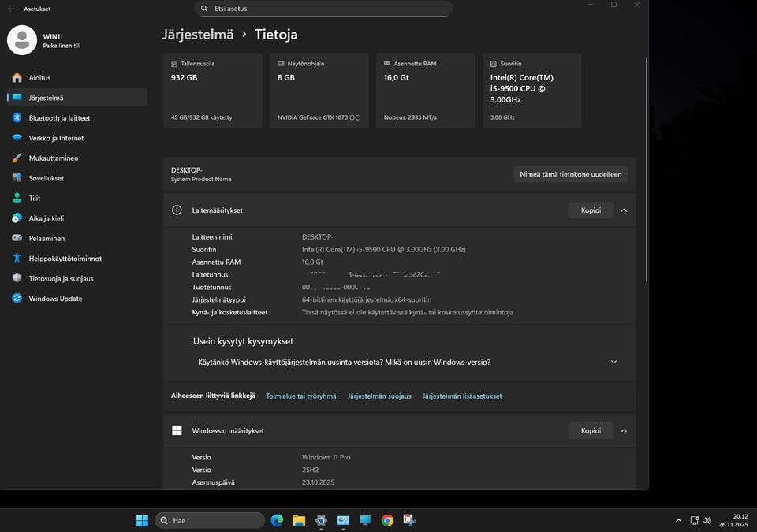The height and width of the screenshot is (532, 757).
Task: Select Aika ja kieli menu item
Action: click(x=46, y=218)
